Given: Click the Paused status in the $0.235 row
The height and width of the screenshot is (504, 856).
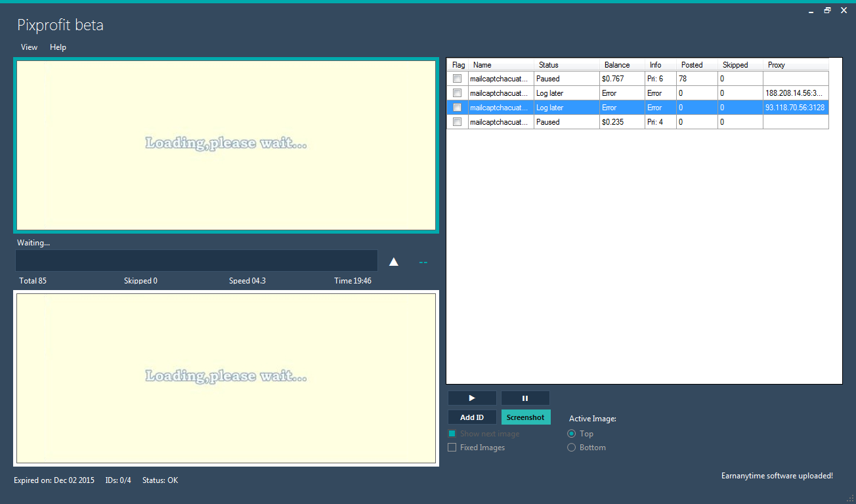Looking at the screenshot, I should click(x=567, y=122).
